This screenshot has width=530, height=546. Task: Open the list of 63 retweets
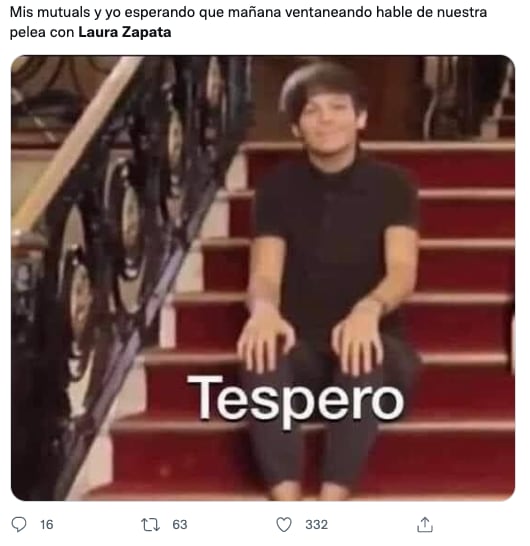point(180,524)
